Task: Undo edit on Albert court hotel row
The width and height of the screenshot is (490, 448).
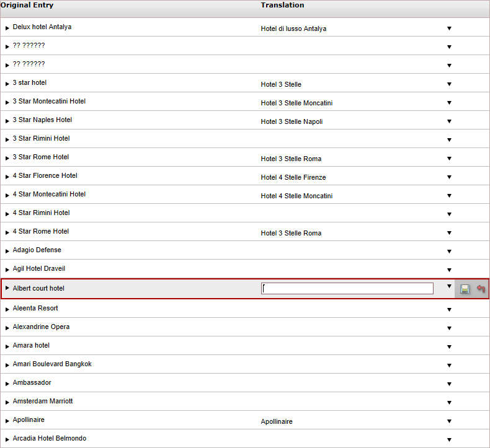Action: click(481, 289)
